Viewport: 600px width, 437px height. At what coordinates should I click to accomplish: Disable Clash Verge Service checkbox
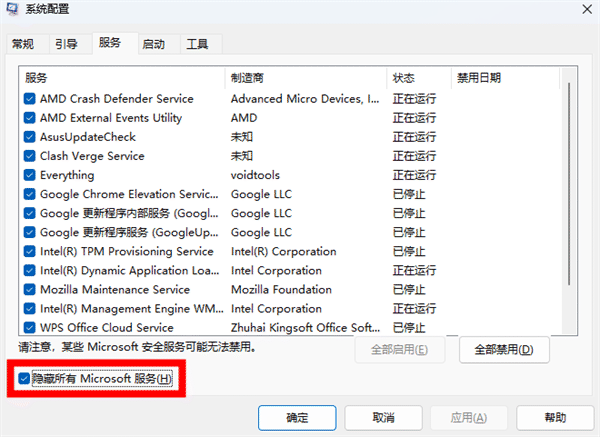pos(29,156)
